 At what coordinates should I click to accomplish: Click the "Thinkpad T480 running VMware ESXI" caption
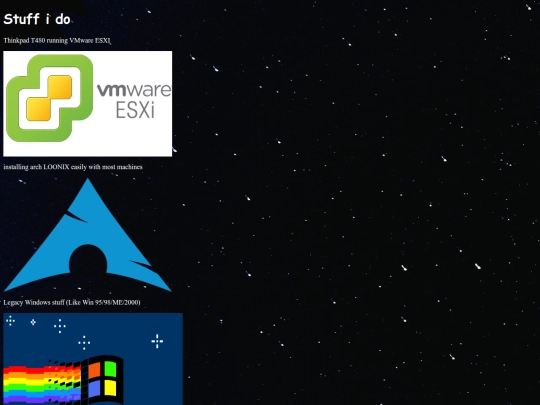(57, 40)
